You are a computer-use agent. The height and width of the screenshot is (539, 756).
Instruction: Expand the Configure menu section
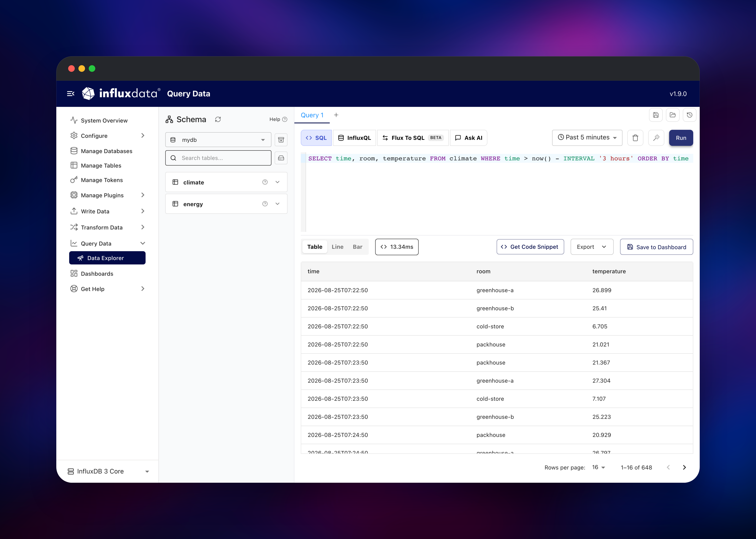tap(107, 136)
